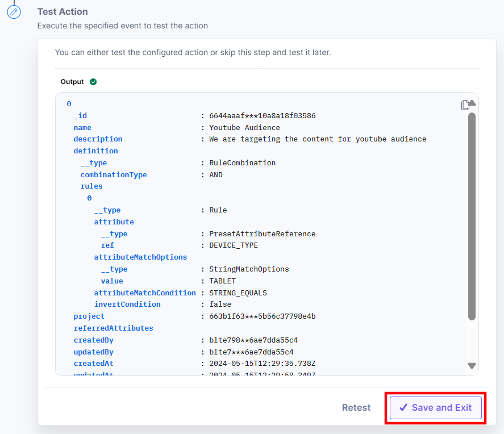Viewport: 504px width, 434px height.
Task: Click the StringMatchOptions value
Action: (x=249, y=269)
